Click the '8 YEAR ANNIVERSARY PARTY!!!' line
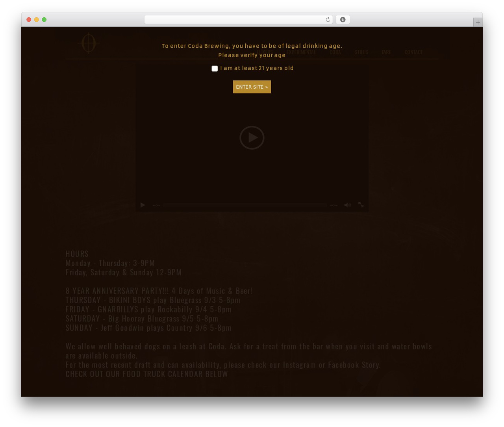The height and width of the screenshot is (427, 504). tap(159, 291)
